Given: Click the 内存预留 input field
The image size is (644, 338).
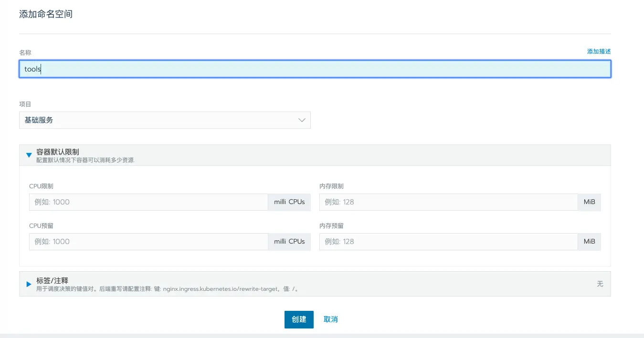Looking at the screenshot, I should click(x=448, y=242).
